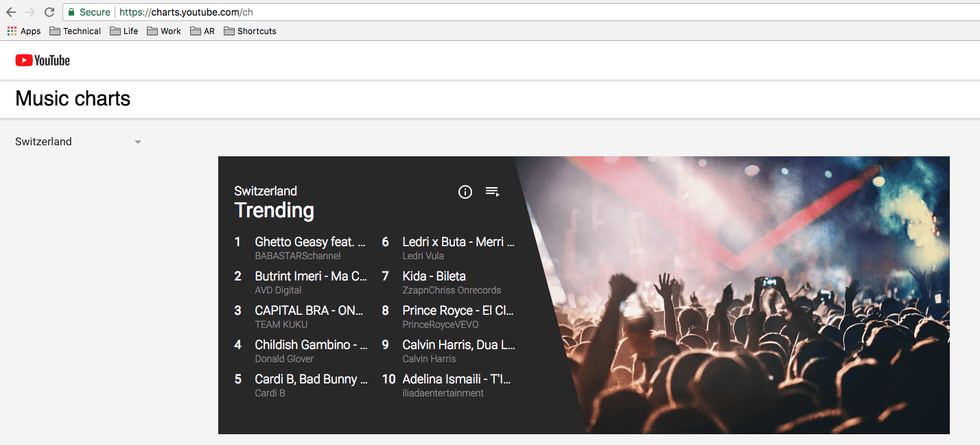The width and height of the screenshot is (980, 445).
Task: Play Ghetto Geasy trending track
Action: pyautogui.click(x=310, y=242)
